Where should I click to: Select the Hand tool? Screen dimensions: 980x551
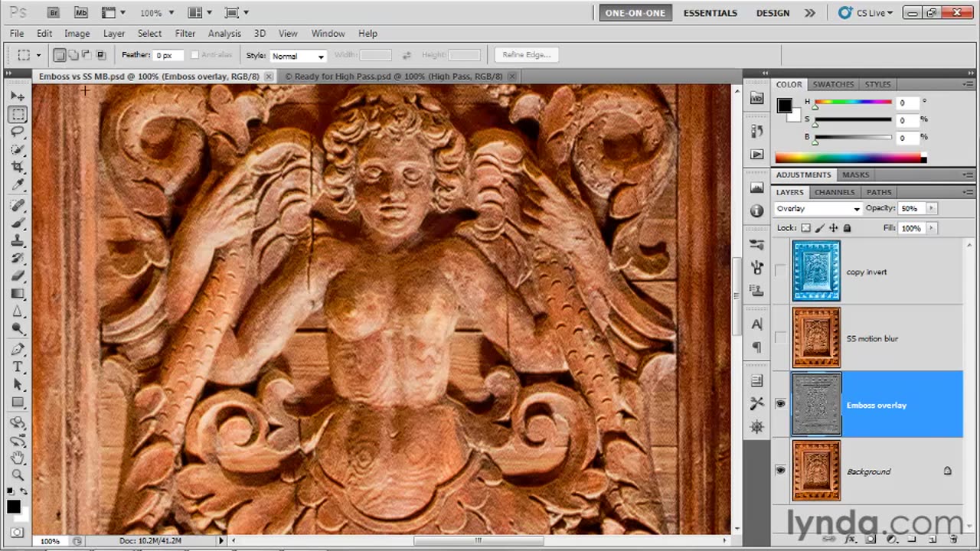[x=18, y=457]
